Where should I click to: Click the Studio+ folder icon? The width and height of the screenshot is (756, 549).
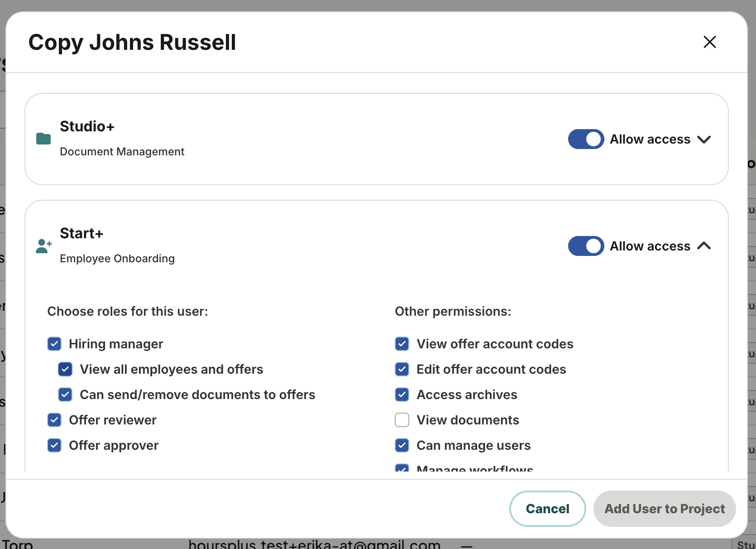click(43, 139)
